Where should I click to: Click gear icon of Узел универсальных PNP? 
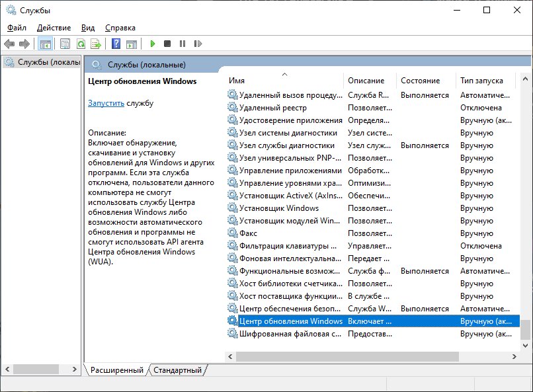pyautogui.click(x=233, y=157)
